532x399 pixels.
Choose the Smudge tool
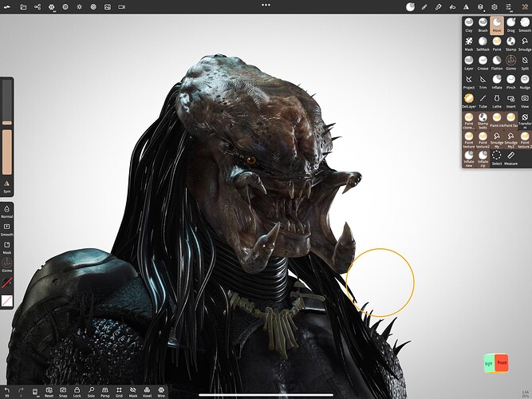pos(525,44)
